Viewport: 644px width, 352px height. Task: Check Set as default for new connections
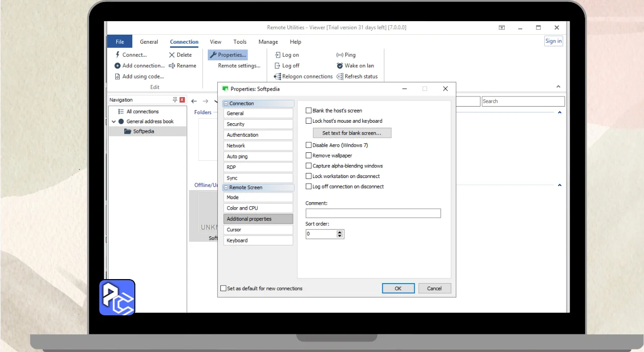point(223,289)
